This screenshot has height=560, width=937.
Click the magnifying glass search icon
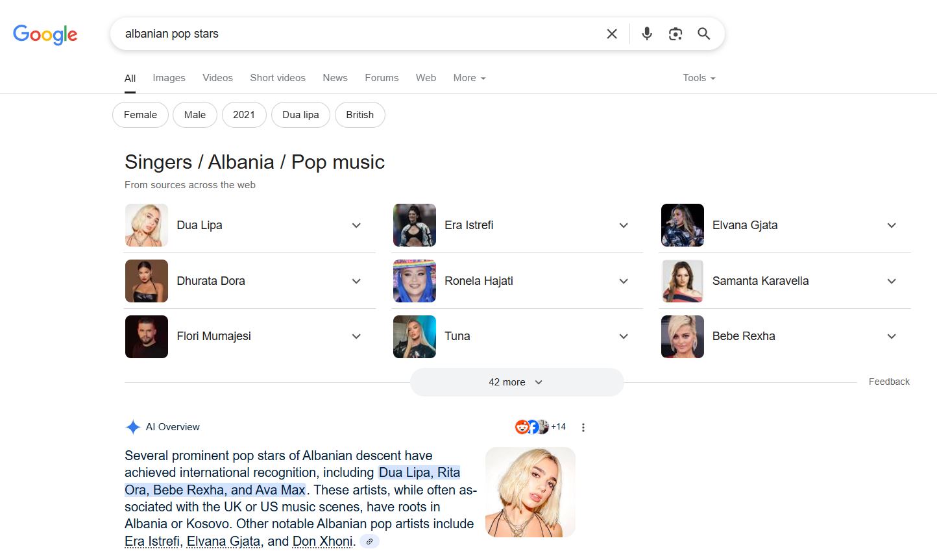(x=704, y=34)
